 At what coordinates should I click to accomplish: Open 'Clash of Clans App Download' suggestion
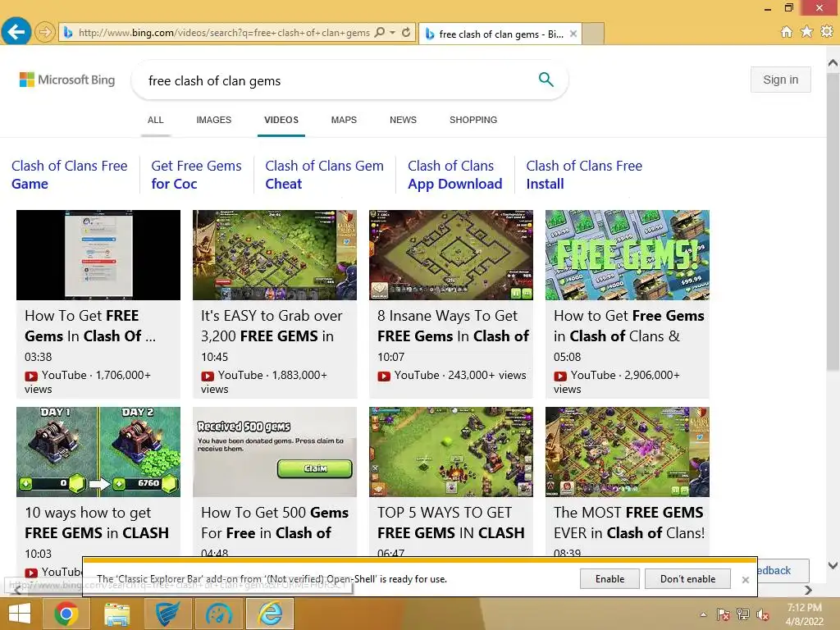click(x=454, y=175)
